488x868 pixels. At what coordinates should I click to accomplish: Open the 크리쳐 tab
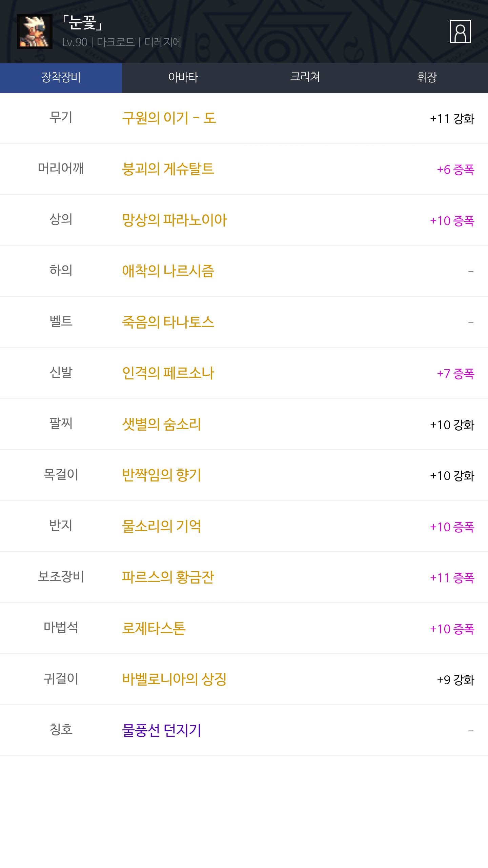(305, 78)
